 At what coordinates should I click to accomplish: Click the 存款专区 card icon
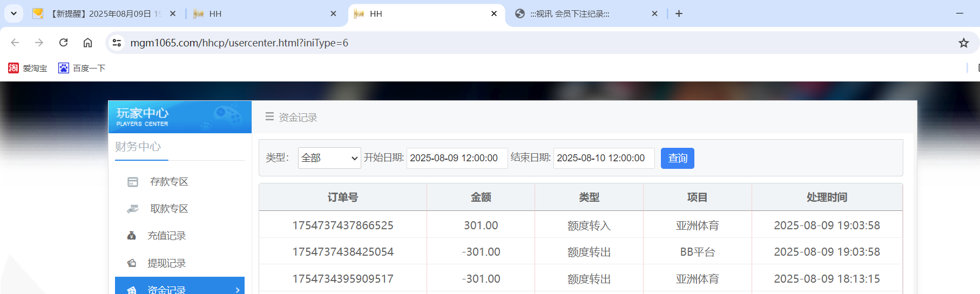pos(132,182)
